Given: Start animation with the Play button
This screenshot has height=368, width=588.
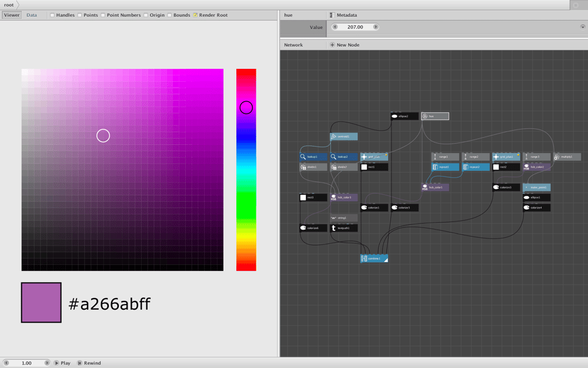Looking at the screenshot, I should click(62, 363).
